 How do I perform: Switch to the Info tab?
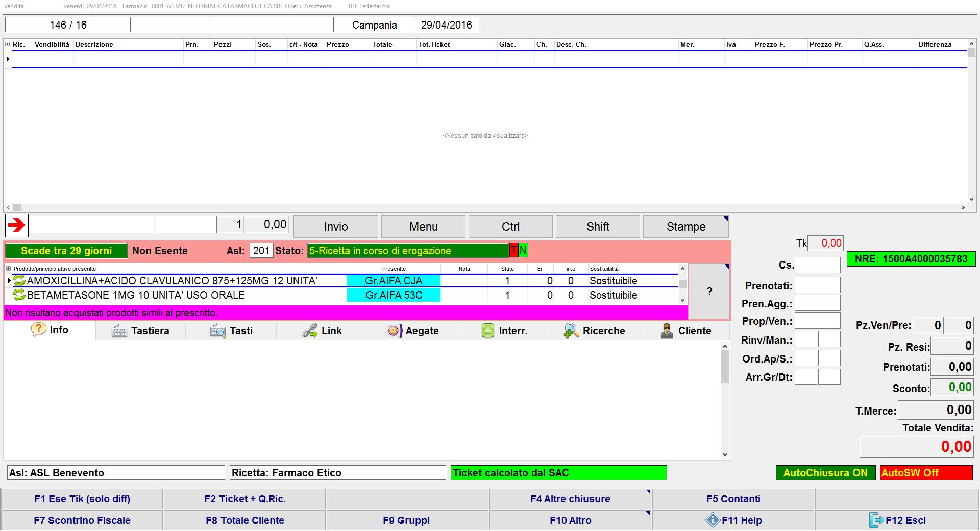[50, 330]
